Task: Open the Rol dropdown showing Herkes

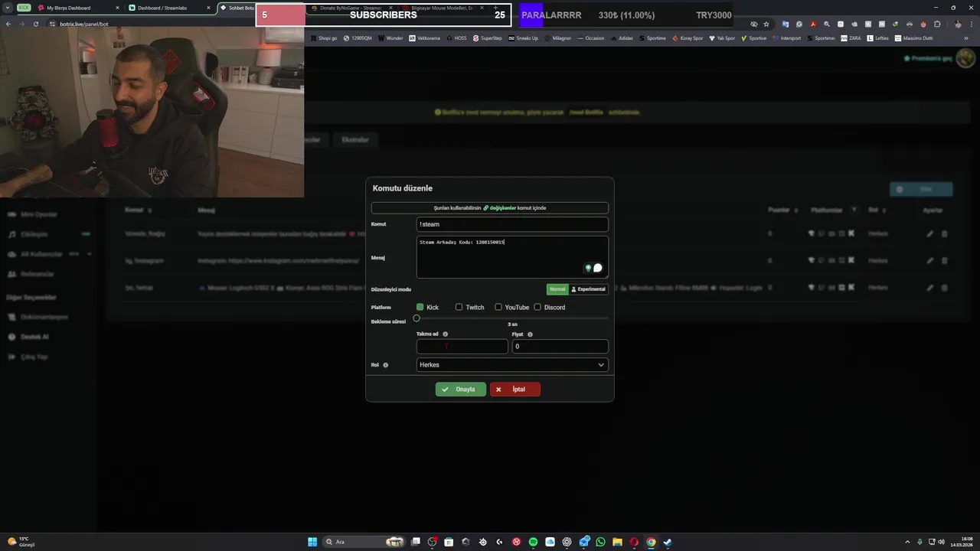Action: [x=512, y=365]
